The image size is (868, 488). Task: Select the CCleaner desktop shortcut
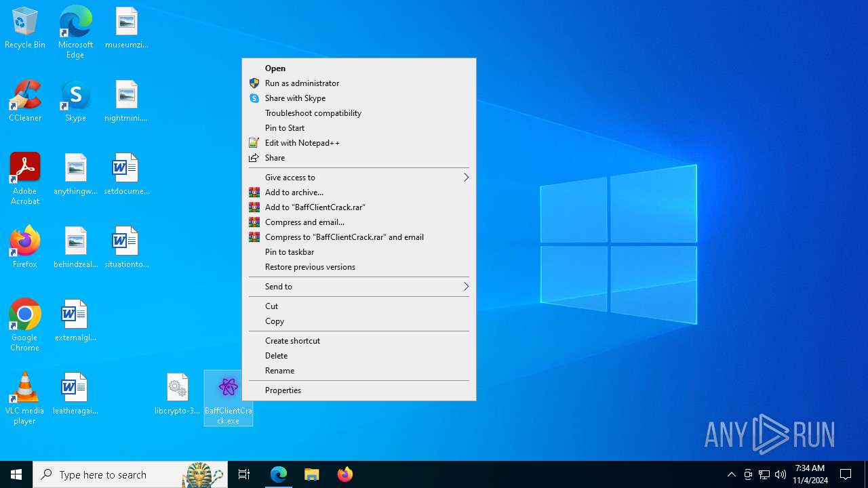click(25, 102)
